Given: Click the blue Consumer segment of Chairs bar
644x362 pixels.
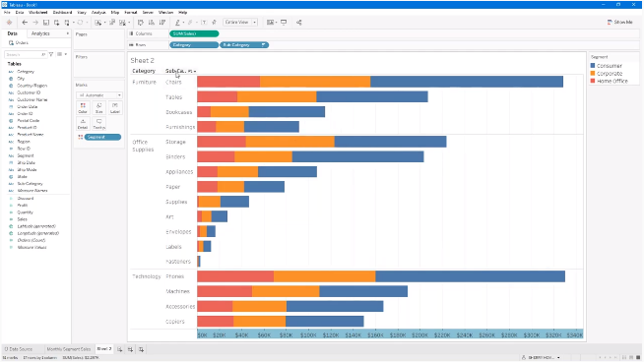Looking at the screenshot, I should coord(467,82).
